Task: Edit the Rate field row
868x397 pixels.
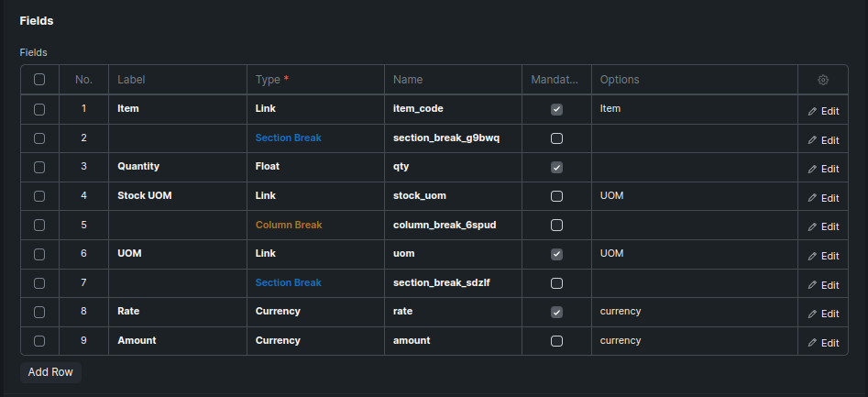Action: point(823,314)
